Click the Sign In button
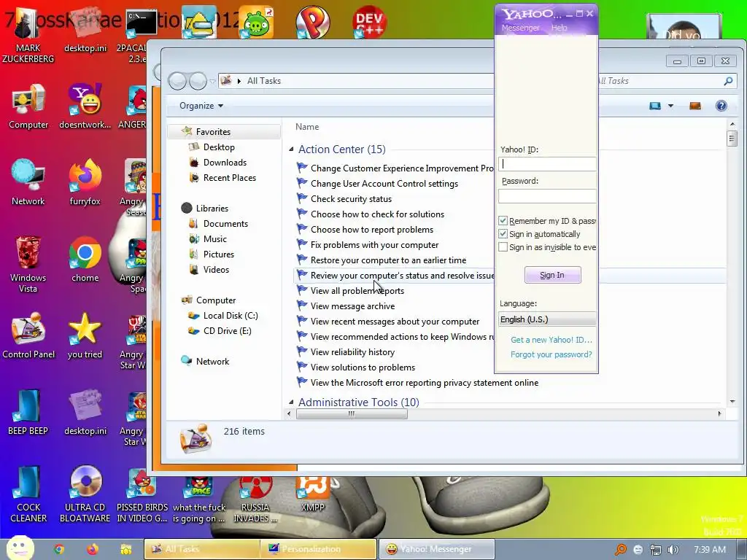This screenshot has height=560, width=747. point(553,275)
